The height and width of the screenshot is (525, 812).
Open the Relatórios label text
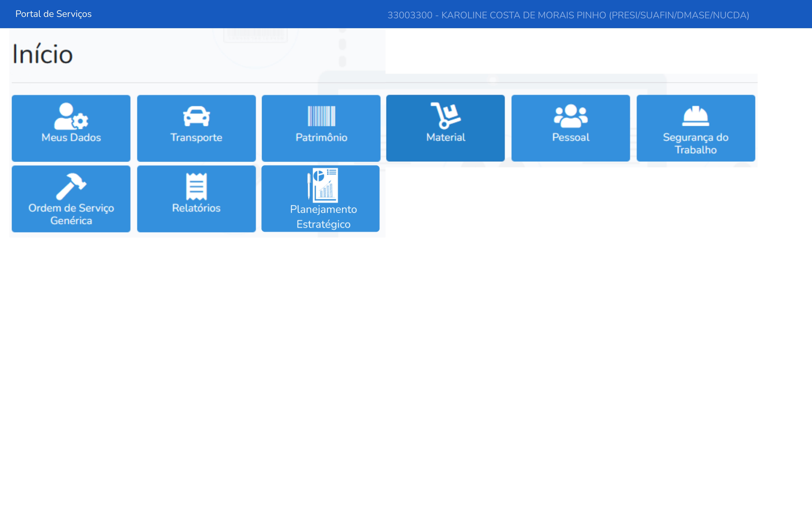coord(196,208)
